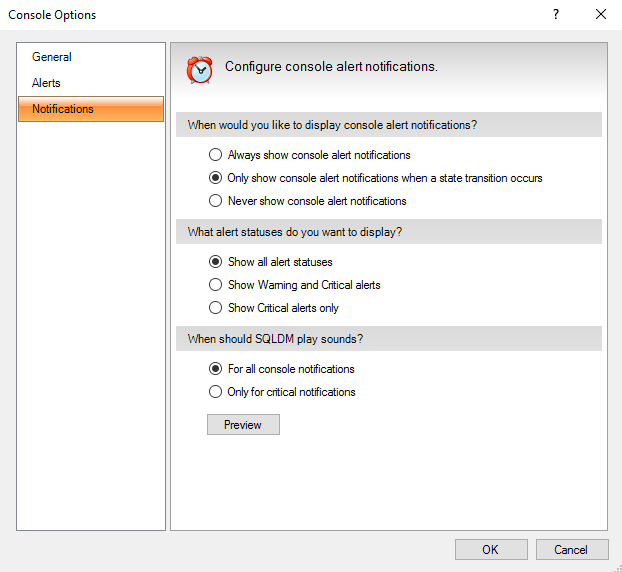Choose Show all alert statuses option

[215, 262]
